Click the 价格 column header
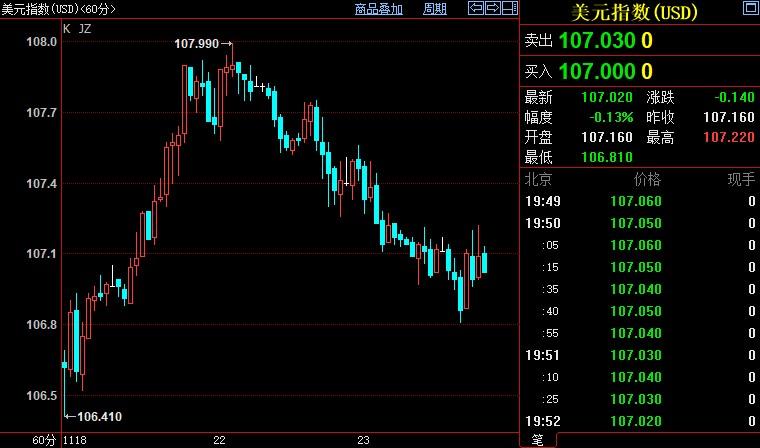The height and width of the screenshot is (448, 760). (x=647, y=179)
